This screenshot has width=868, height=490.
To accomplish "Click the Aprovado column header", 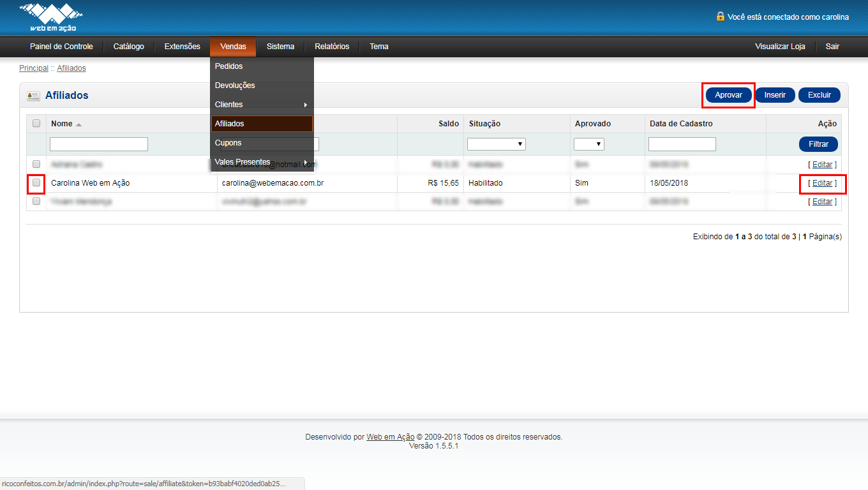I will [x=593, y=124].
